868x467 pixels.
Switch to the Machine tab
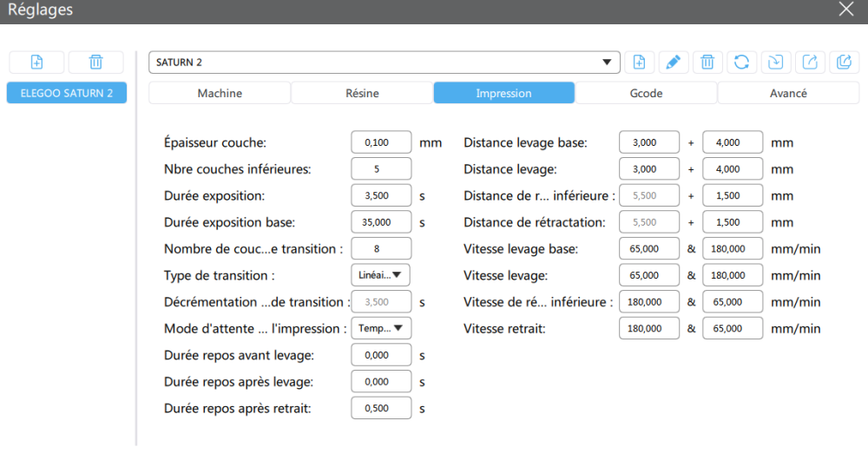pyautogui.click(x=220, y=93)
